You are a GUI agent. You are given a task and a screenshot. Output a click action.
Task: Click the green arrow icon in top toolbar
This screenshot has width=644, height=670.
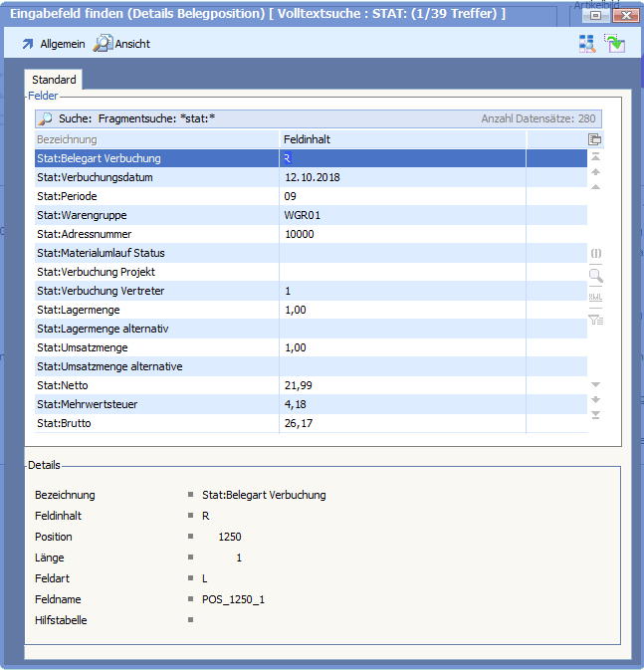coord(614,44)
